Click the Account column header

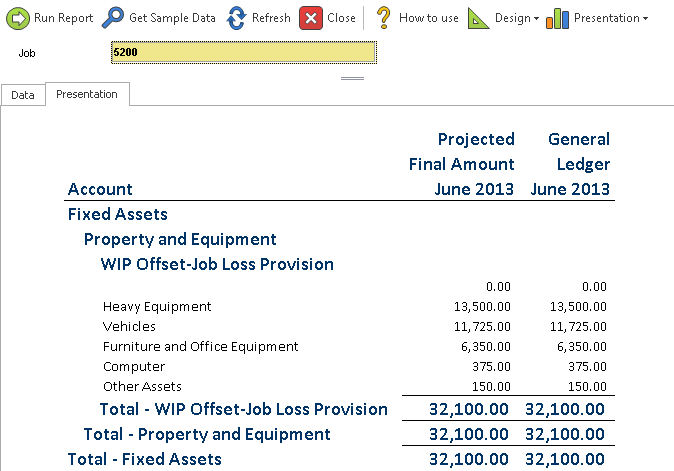coord(100,189)
